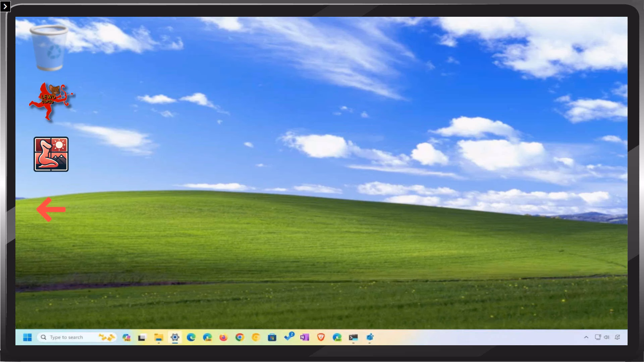
Task: Open Edge Canary from the taskbar
Action: (x=207, y=337)
